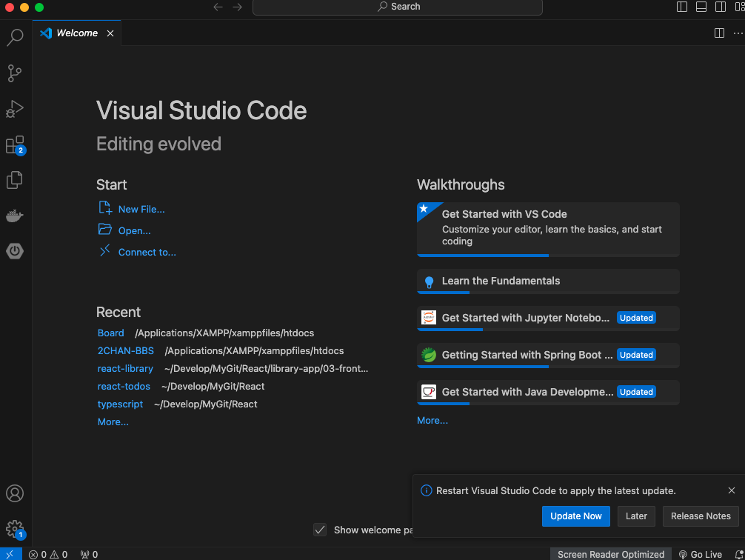Screen dimensions: 745x560
Task: Click the Board folder path text
Action: click(x=224, y=333)
